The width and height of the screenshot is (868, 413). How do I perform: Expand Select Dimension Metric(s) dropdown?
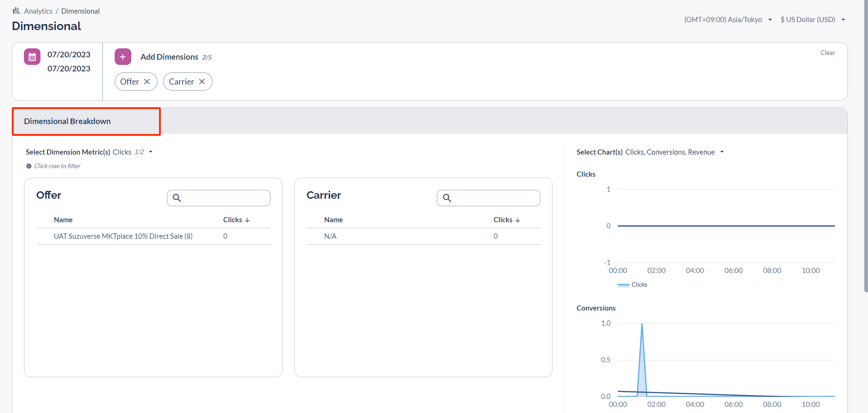[x=150, y=152]
